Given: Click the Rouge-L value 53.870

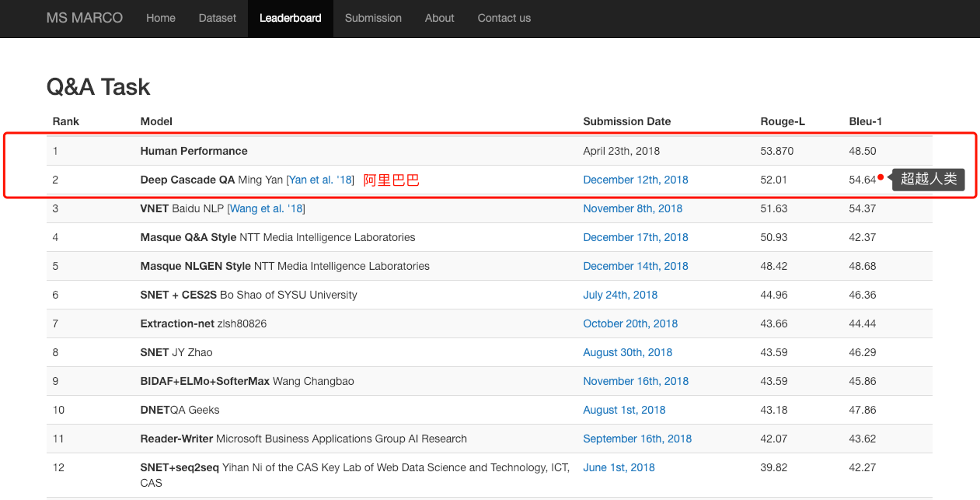Looking at the screenshot, I should pos(777,151).
